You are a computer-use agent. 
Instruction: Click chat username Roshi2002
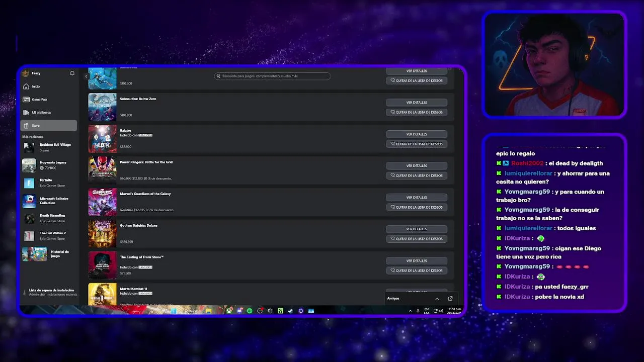[x=527, y=163]
